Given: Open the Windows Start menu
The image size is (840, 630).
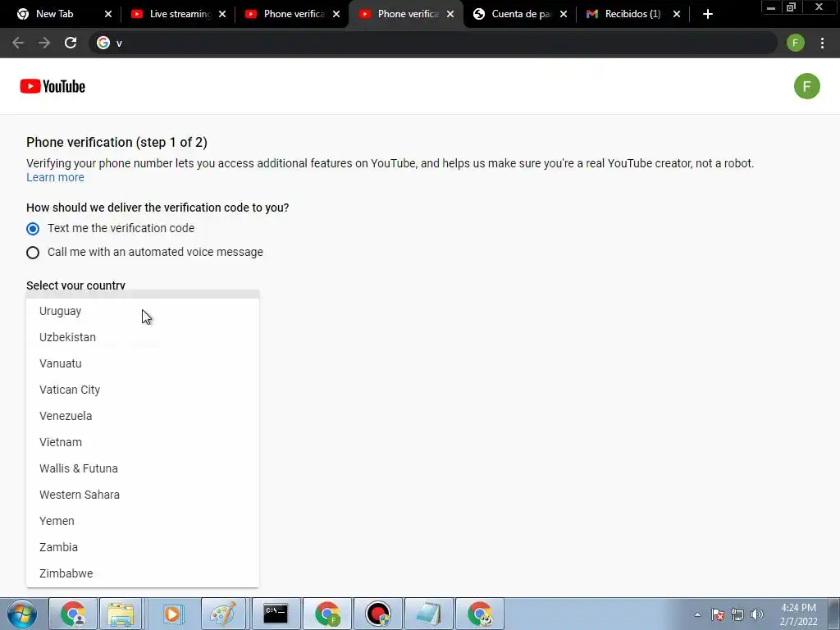Looking at the screenshot, I should (x=22, y=614).
